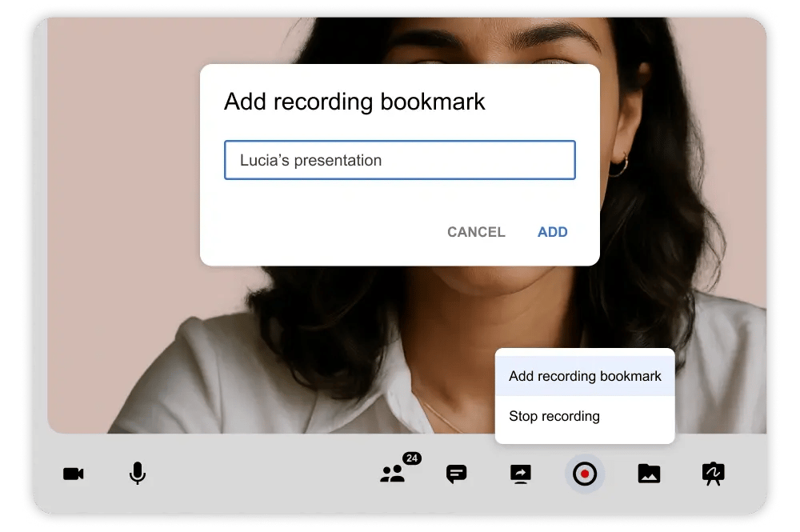Click the bookmark name text field
Screen dimensions: 800x532
point(400,160)
